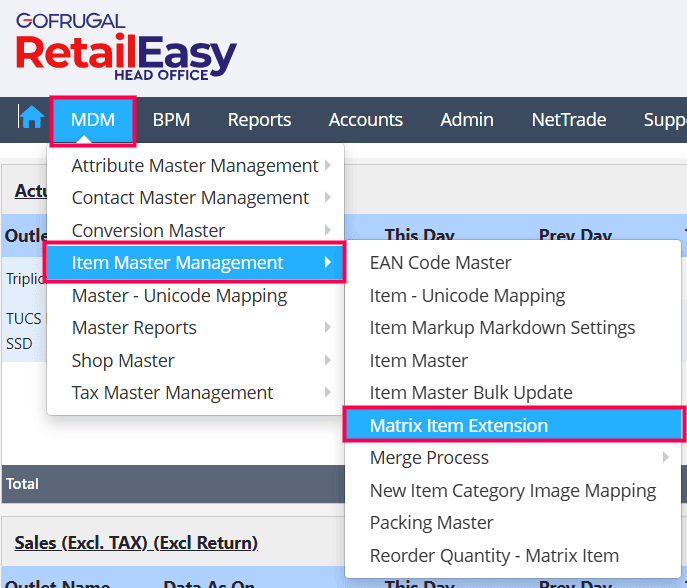Expand Contact Master Management submenu
687x588 pixels.
195,198
